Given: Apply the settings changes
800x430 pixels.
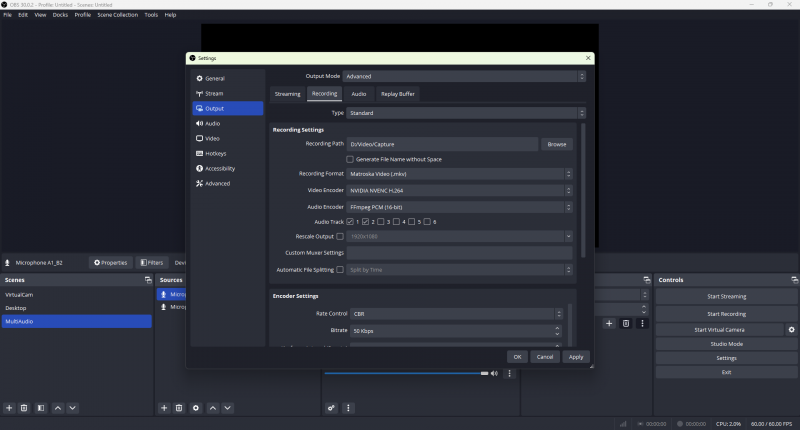Looking at the screenshot, I should [576, 357].
